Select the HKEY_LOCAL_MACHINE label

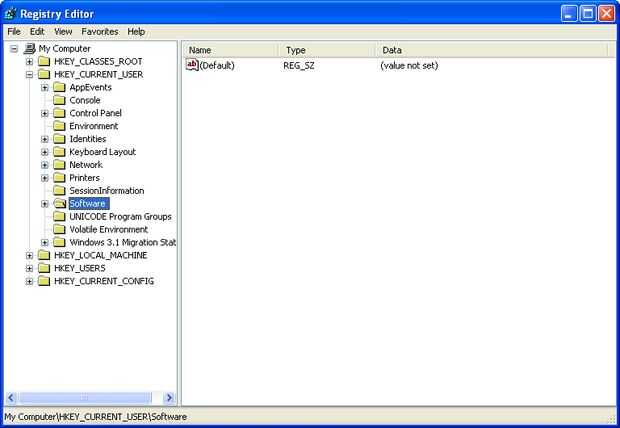(100, 256)
